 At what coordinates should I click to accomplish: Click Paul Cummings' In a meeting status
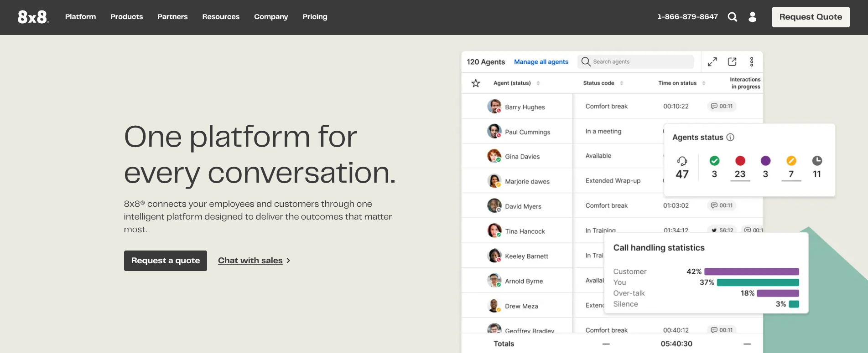[x=603, y=131]
